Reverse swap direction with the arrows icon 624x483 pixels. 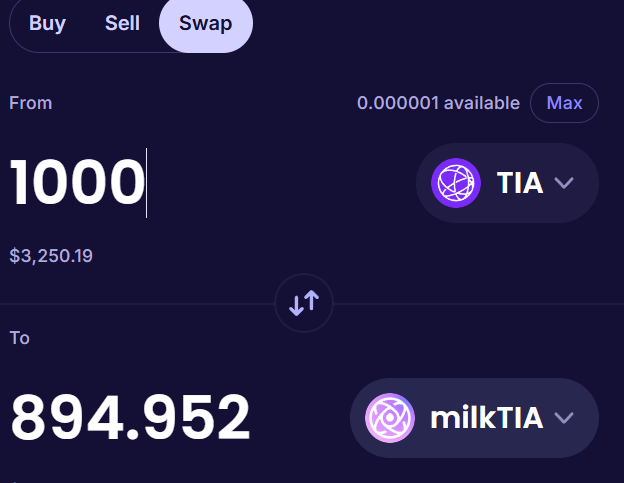[x=304, y=303]
